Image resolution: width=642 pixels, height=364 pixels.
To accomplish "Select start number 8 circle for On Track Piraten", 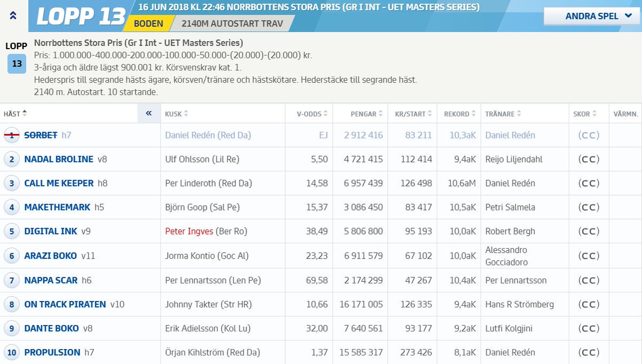I will (x=12, y=305).
